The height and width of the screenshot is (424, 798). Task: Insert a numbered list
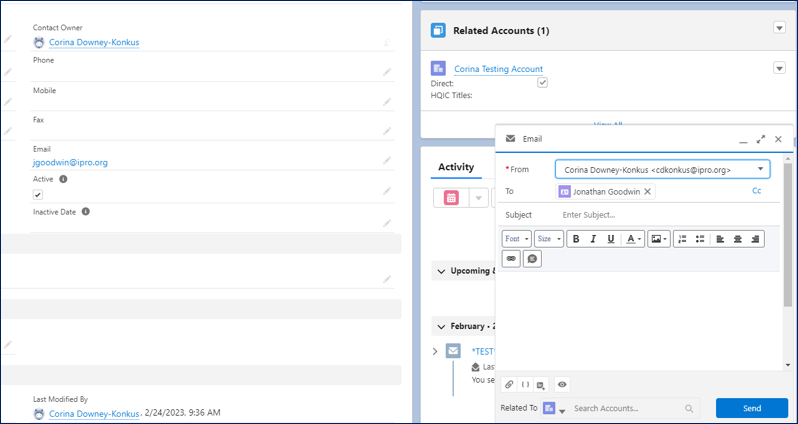(x=682, y=239)
